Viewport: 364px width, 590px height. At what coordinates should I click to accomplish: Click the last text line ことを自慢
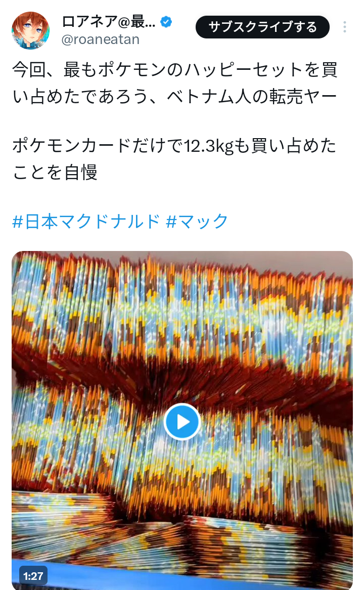(55, 172)
